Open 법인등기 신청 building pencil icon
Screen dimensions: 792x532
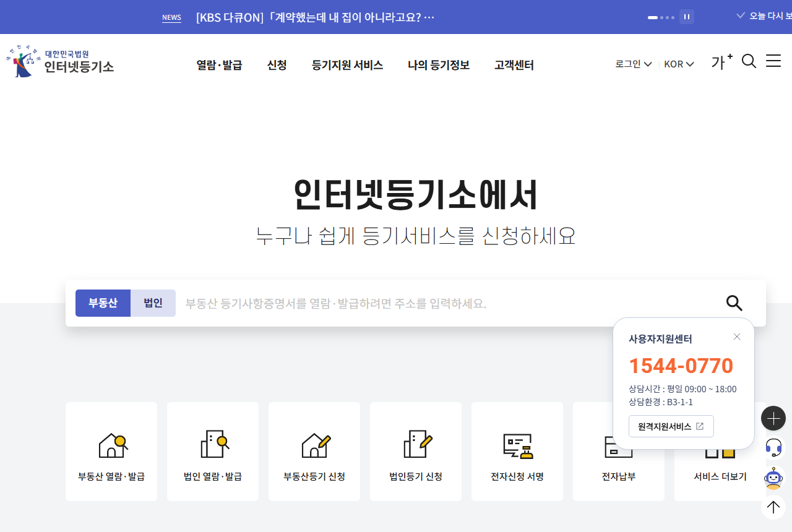(x=418, y=444)
